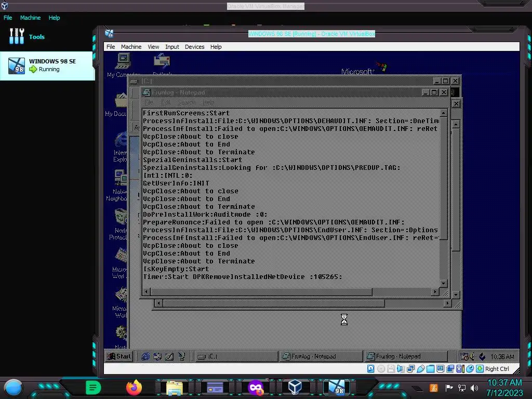
Task: Click the hard disk activity status icon
Action: (371, 369)
